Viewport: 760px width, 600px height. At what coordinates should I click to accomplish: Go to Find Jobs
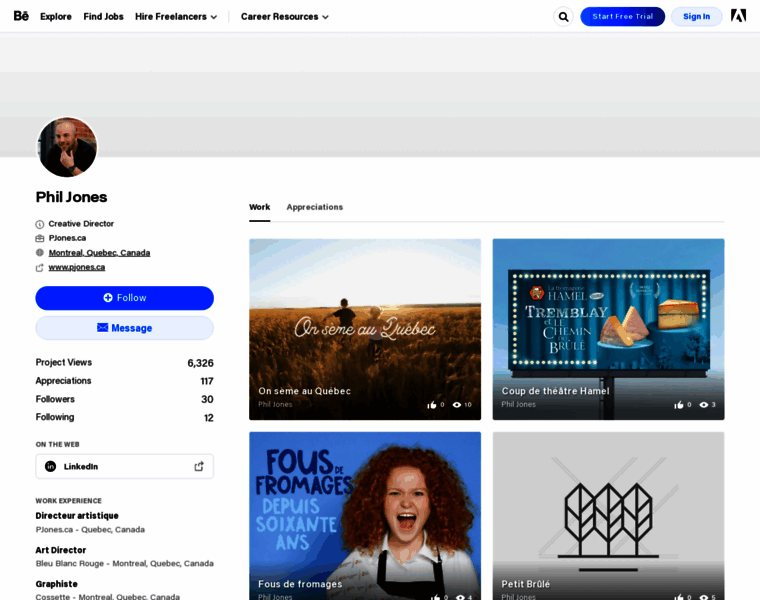[x=103, y=17]
